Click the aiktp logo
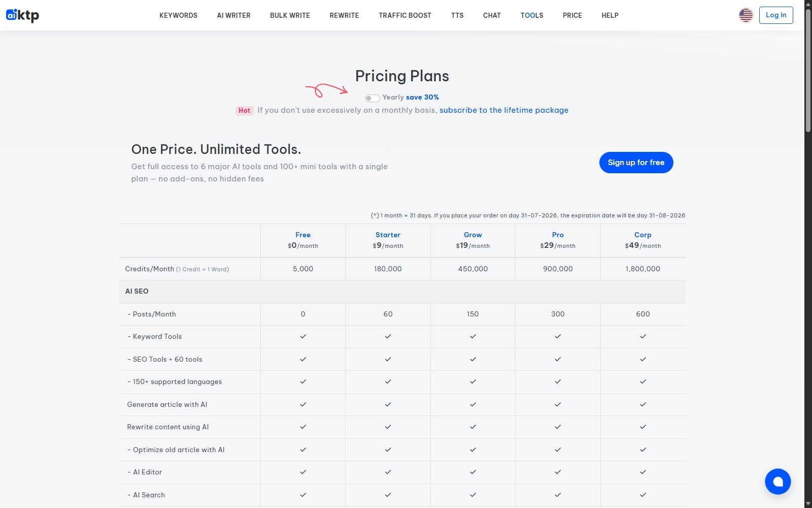 [x=22, y=15]
